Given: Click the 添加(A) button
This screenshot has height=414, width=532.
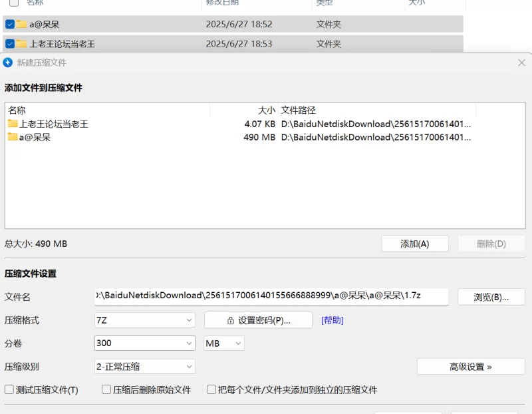Looking at the screenshot, I should point(415,244).
